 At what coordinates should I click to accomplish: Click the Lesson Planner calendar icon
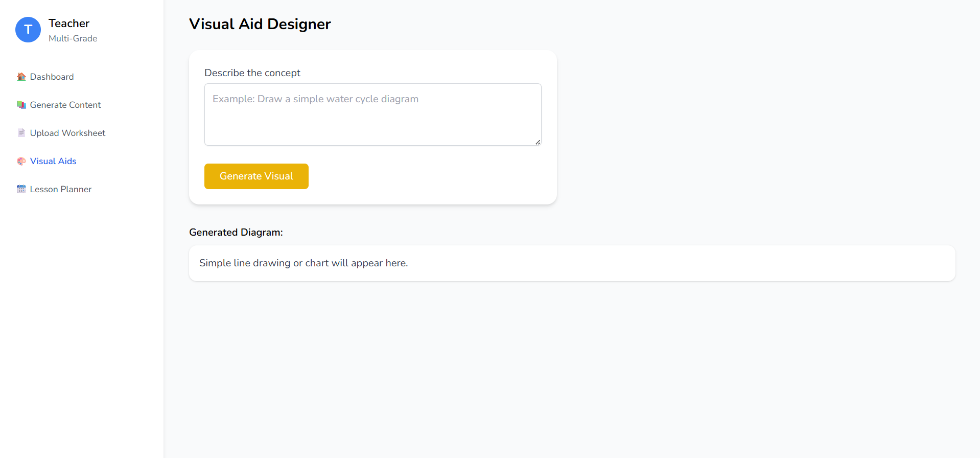[21, 189]
